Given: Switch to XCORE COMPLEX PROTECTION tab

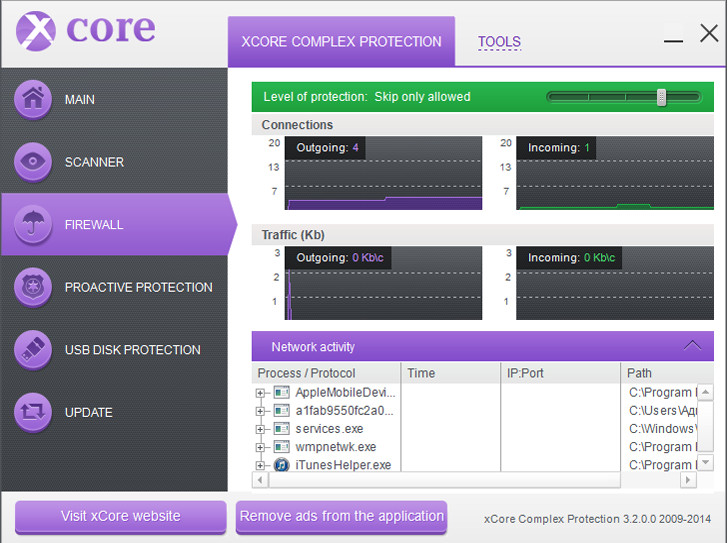Looking at the screenshot, I should coord(341,42).
